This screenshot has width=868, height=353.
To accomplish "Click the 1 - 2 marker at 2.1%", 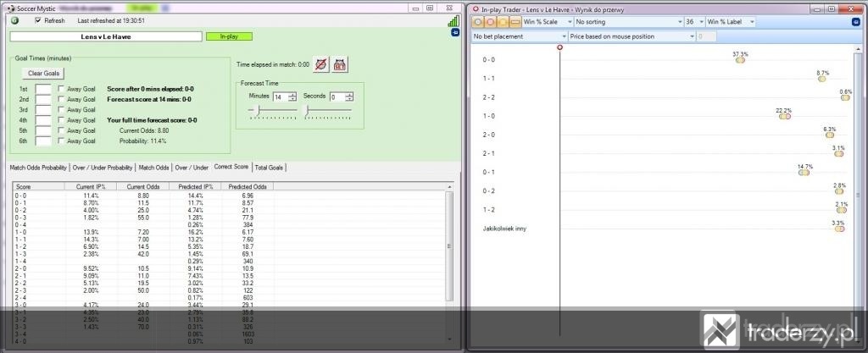I will pos(842,211).
